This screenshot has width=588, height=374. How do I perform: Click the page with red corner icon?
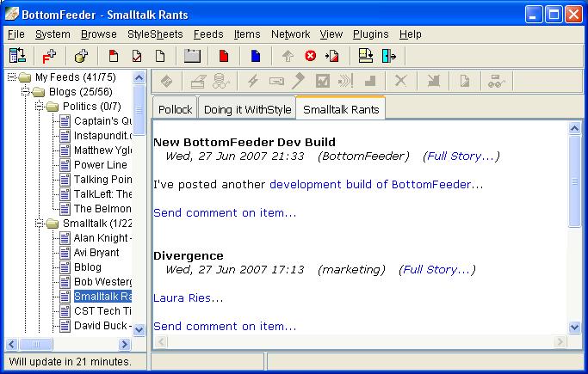(x=114, y=56)
